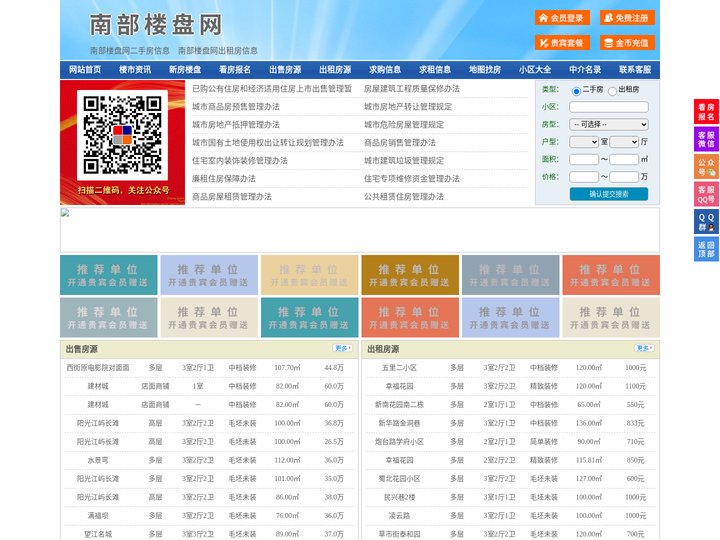Open 商品房销售管理办法 link
Viewport: 720px width, 540px height.
coord(400,142)
